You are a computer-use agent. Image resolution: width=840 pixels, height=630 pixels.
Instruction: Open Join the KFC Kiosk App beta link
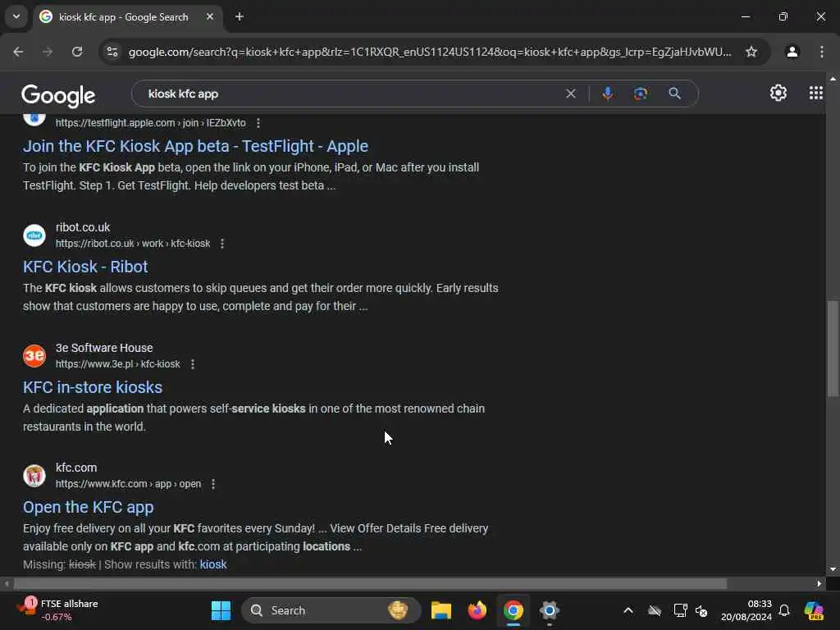[x=195, y=146]
